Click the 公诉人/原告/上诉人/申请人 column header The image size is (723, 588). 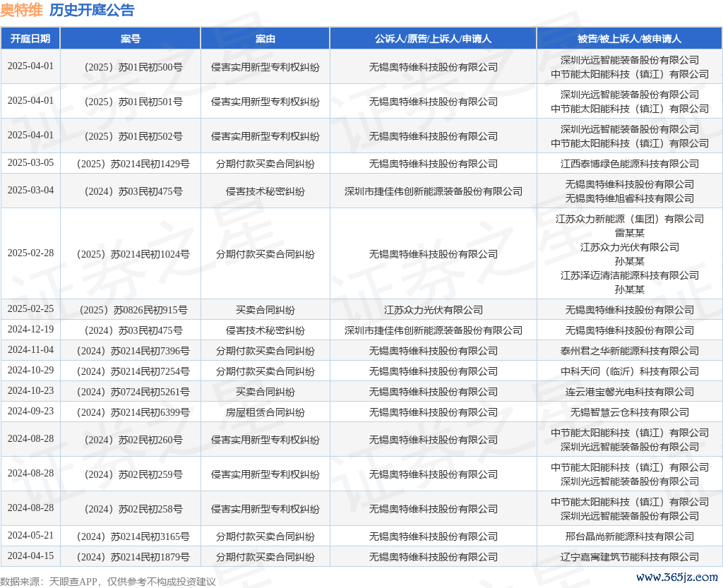433,39
